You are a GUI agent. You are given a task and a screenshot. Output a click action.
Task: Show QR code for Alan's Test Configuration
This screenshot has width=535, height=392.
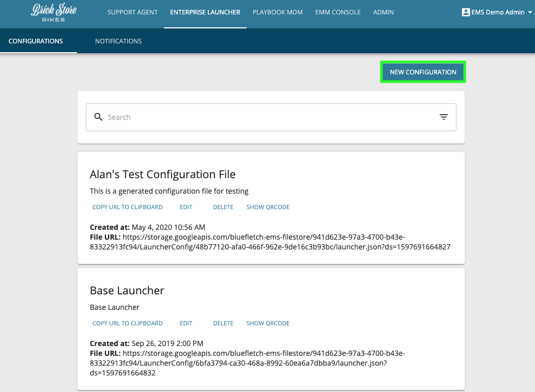click(268, 207)
